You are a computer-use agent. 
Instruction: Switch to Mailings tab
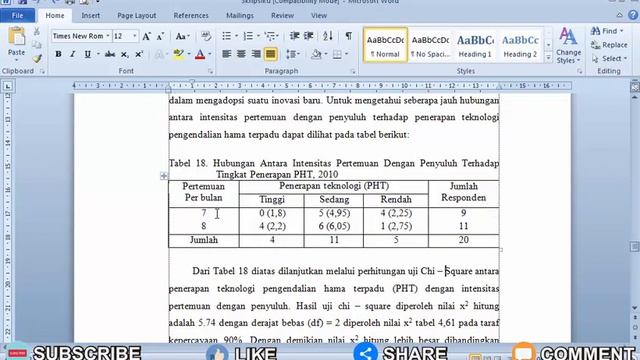(240, 16)
